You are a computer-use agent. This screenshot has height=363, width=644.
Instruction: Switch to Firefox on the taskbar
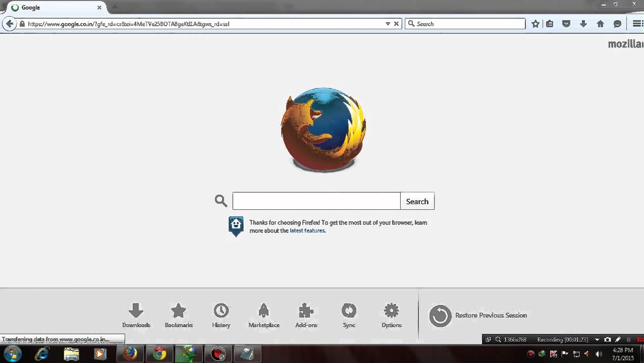tap(130, 354)
